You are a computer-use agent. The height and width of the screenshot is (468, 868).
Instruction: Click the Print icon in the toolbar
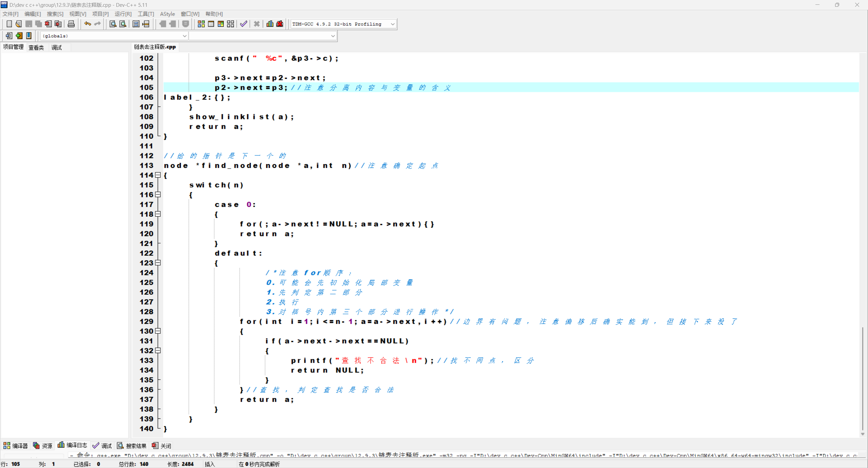point(71,24)
